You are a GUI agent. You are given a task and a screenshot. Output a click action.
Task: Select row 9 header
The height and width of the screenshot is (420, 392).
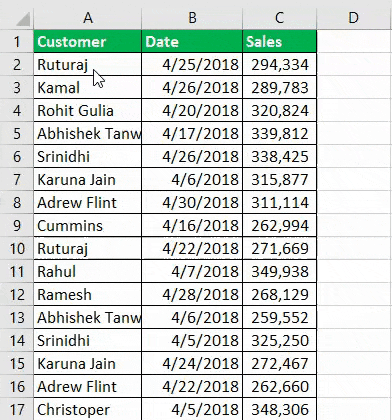click(17, 226)
